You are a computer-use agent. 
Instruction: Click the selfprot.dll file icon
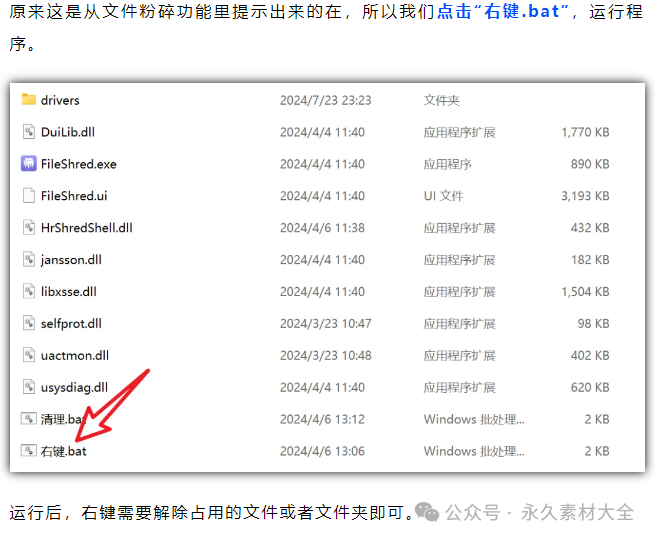(x=28, y=323)
